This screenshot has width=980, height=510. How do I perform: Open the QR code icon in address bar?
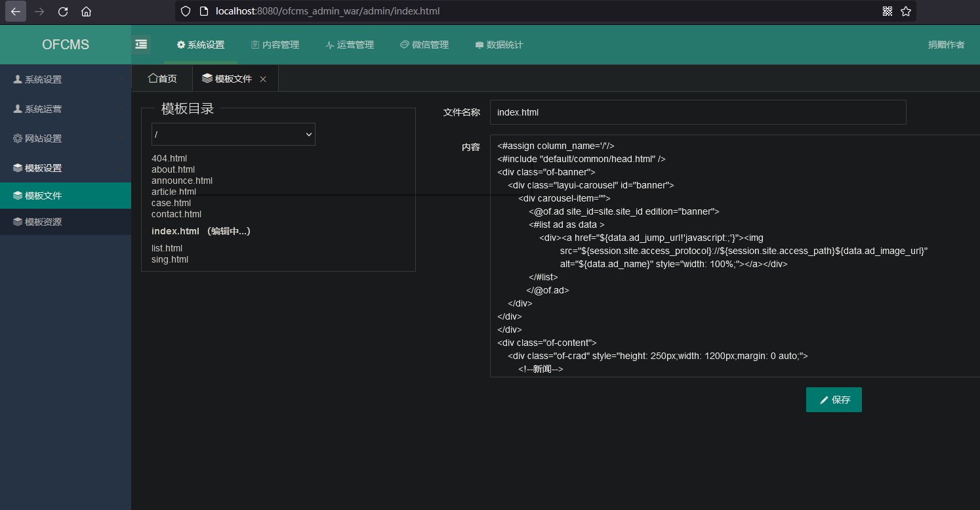[888, 11]
